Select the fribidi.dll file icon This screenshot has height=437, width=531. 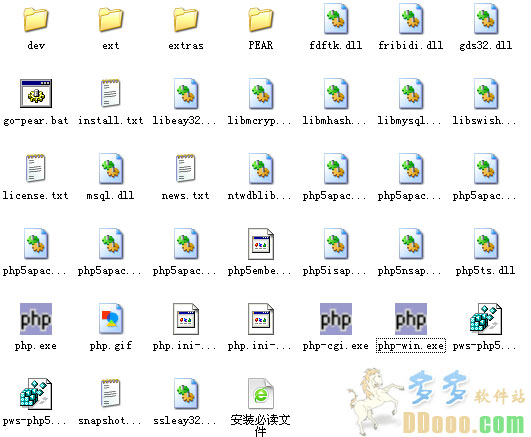point(411,19)
